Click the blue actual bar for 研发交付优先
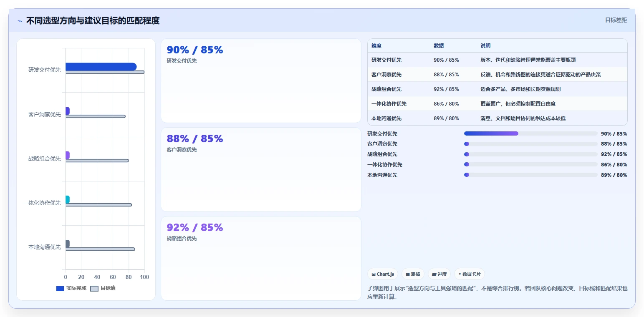This screenshot has width=644, height=317. coord(101,67)
